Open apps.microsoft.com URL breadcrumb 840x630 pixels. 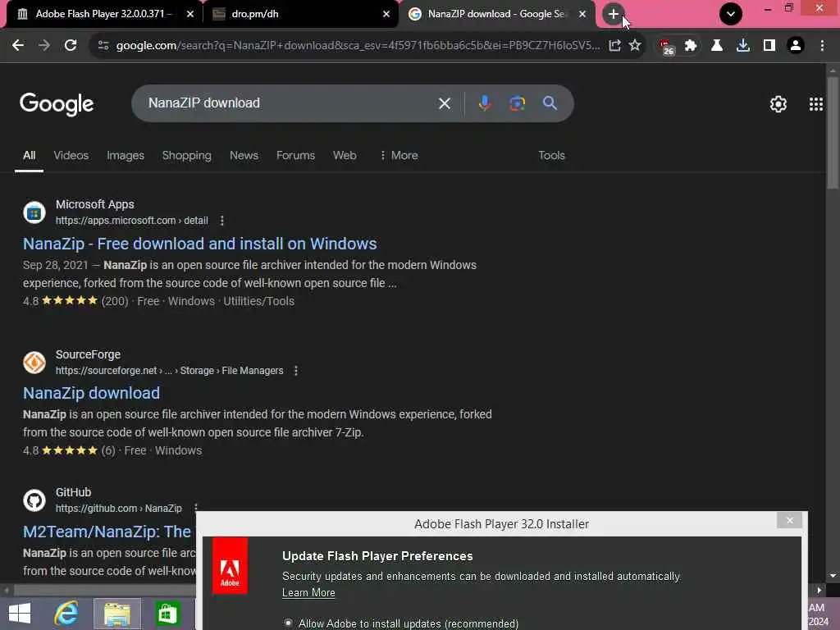tap(132, 221)
